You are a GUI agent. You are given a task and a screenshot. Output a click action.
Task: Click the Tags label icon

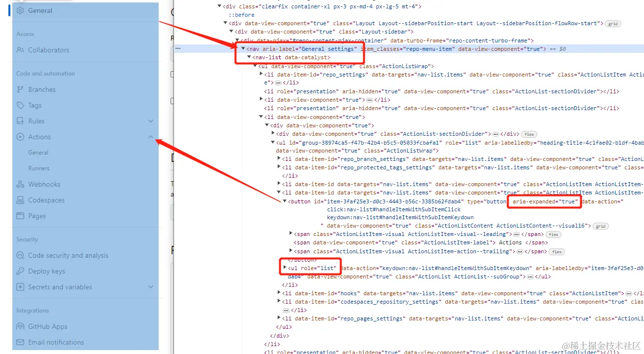[20, 105]
